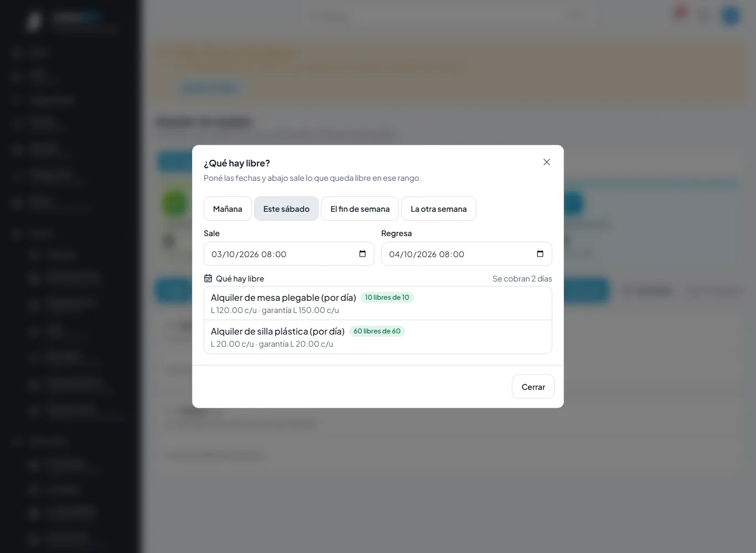Viewport: 756px width, 553px height.
Task: Click the "Se cobran 2 días" note
Action: (x=522, y=278)
